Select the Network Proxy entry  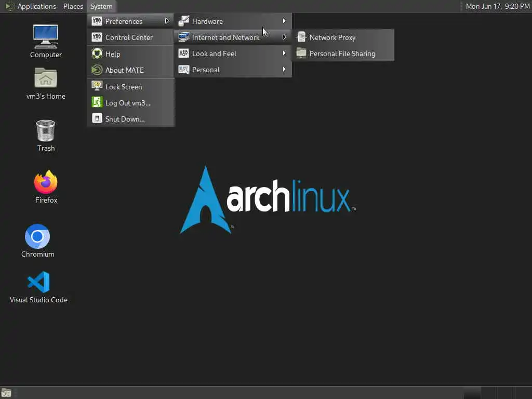click(343, 37)
